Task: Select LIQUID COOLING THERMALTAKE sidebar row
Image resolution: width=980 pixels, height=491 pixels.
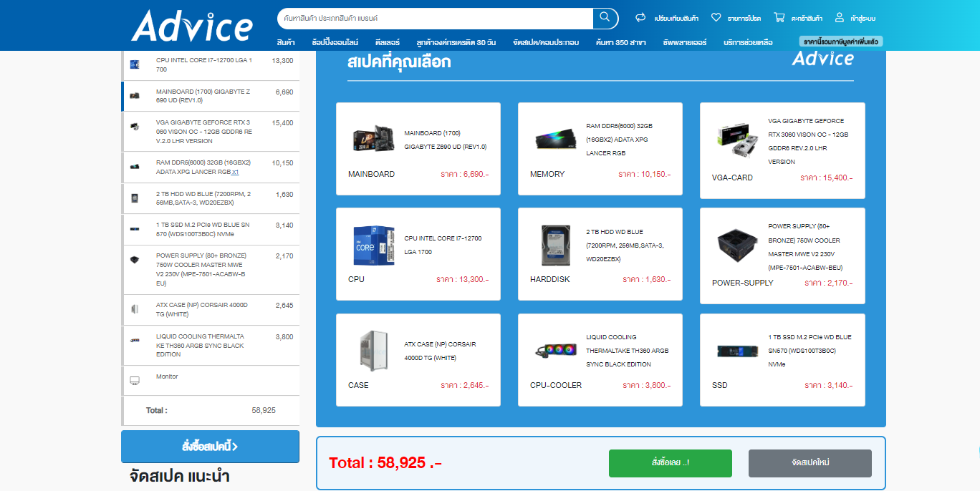Action: click(211, 345)
